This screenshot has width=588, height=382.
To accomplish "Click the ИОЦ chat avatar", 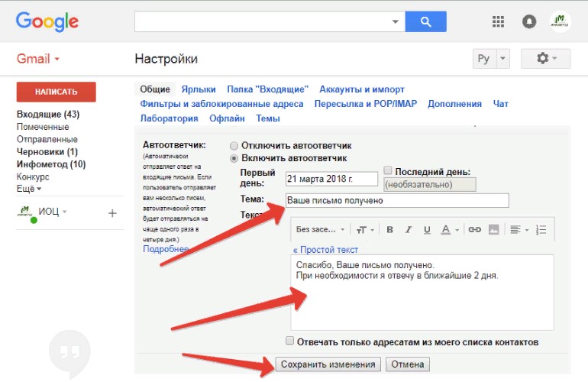I will tap(25, 212).
